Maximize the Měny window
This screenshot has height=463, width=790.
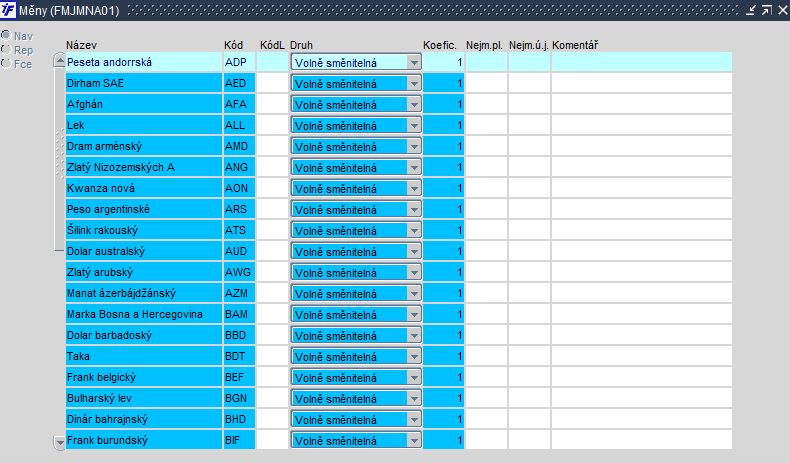767,10
